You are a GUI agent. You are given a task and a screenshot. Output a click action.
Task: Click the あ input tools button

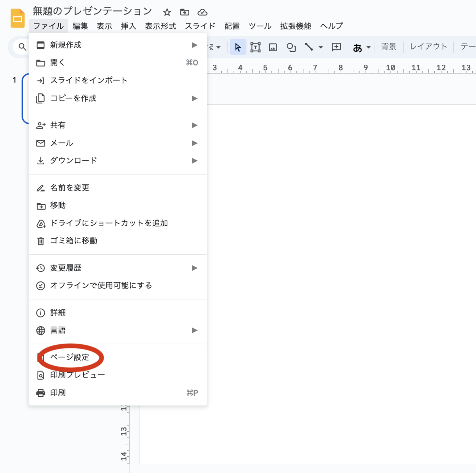357,48
